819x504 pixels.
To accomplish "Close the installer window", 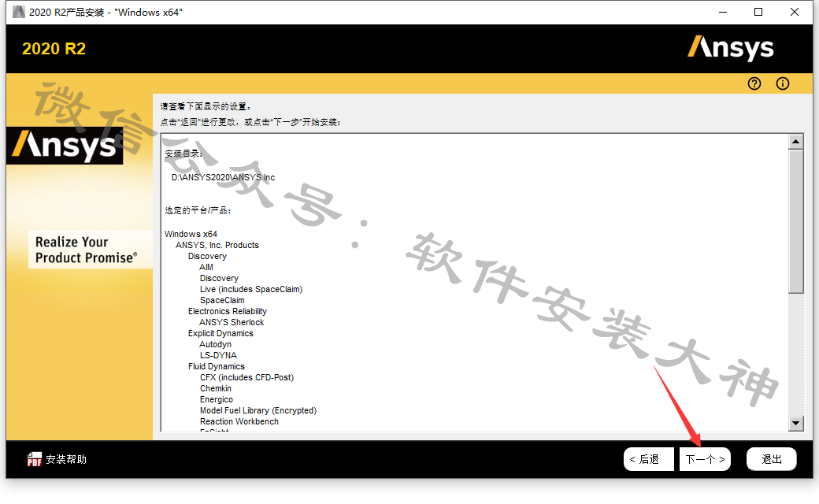I will coord(795,12).
